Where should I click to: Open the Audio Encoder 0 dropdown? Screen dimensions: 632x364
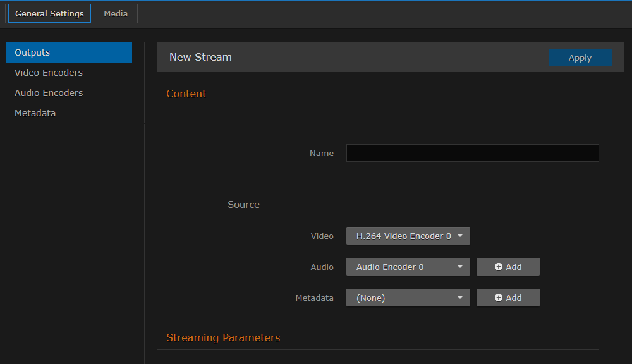(408, 266)
